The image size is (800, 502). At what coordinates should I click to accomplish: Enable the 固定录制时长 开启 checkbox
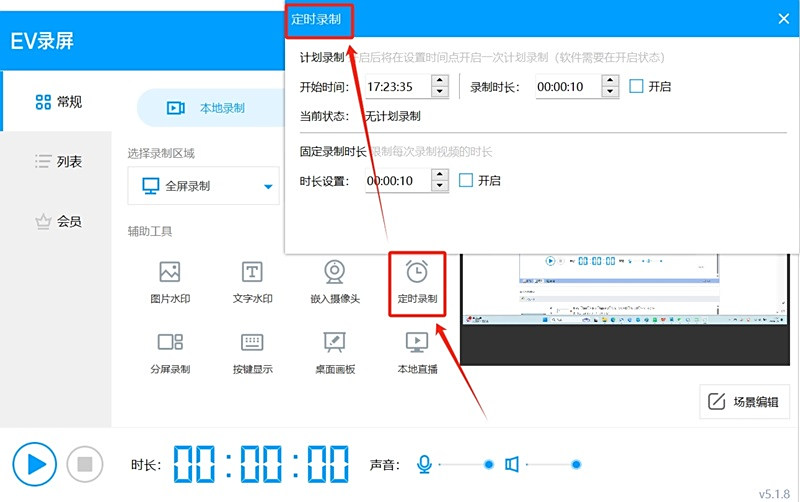click(466, 180)
